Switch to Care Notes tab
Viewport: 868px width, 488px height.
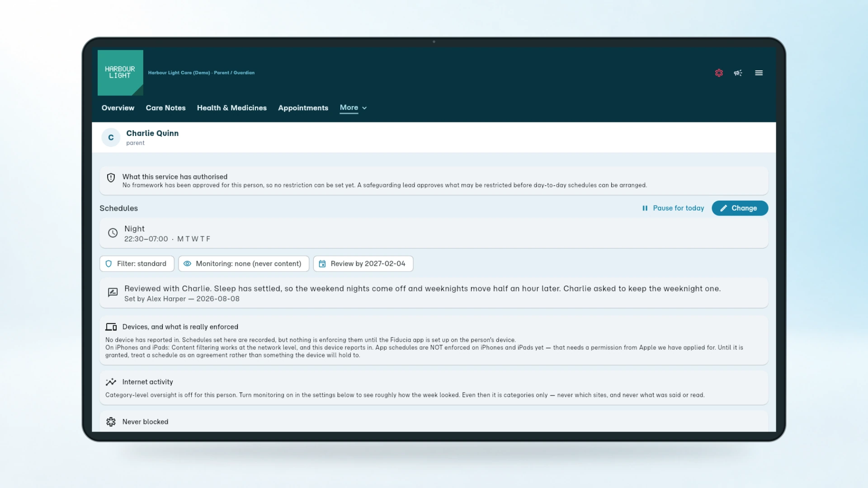pos(165,108)
